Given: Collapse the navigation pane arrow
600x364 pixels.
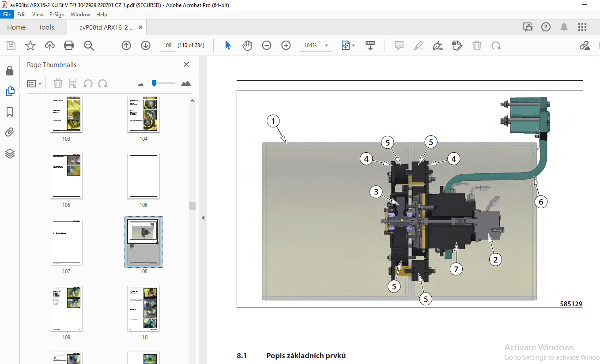Looking at the screenshot, I should (203, 218).
